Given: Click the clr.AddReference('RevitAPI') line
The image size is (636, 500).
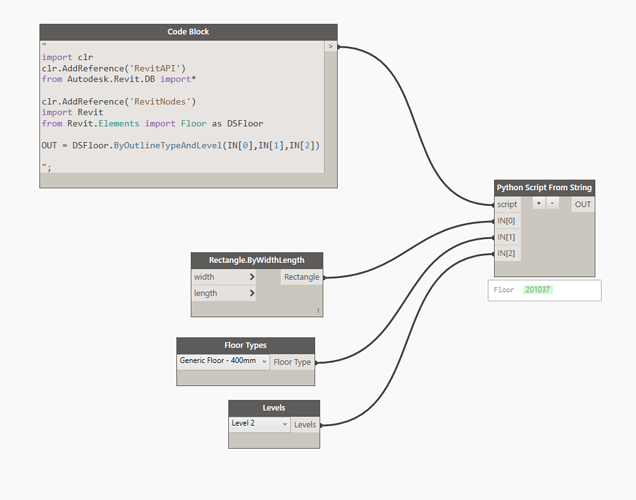Looking at the screenshot, I should (114, 68).
